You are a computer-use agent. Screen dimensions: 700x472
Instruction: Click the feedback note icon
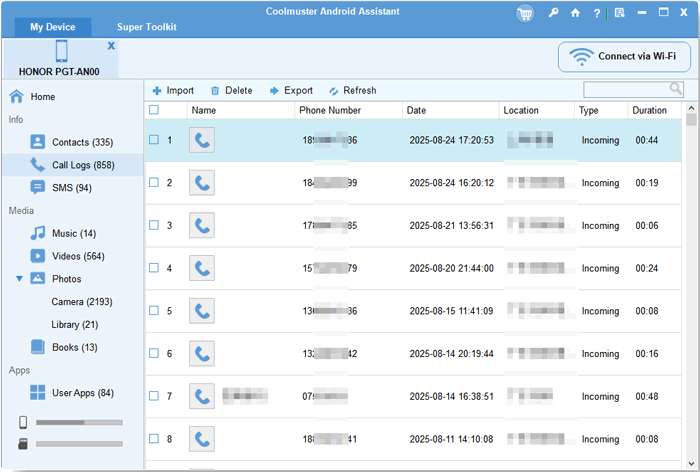[x=619, y=13]
